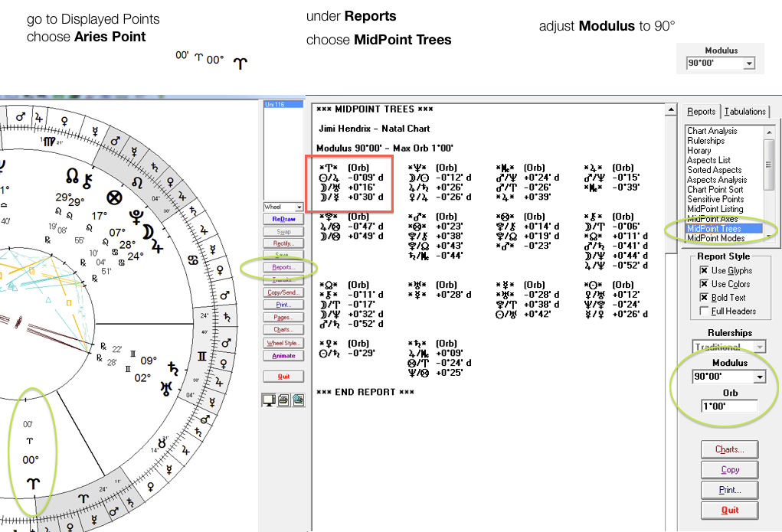Image resolution: width=782 pixels, height=532 pixels.
Task: Select MidPoint Modes report
Action: click(715, 238)
